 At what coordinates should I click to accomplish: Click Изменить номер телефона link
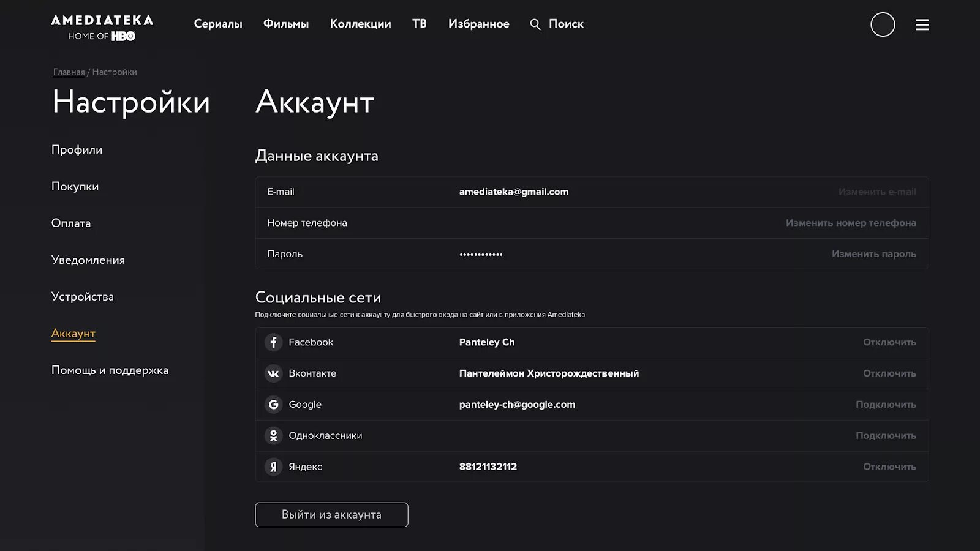point(851,223)
